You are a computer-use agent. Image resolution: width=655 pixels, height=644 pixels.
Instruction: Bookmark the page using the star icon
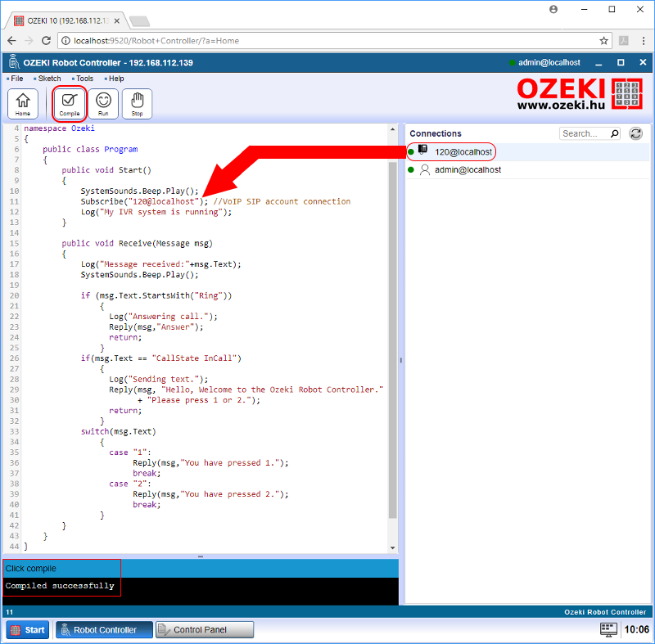tap(602, 39)
